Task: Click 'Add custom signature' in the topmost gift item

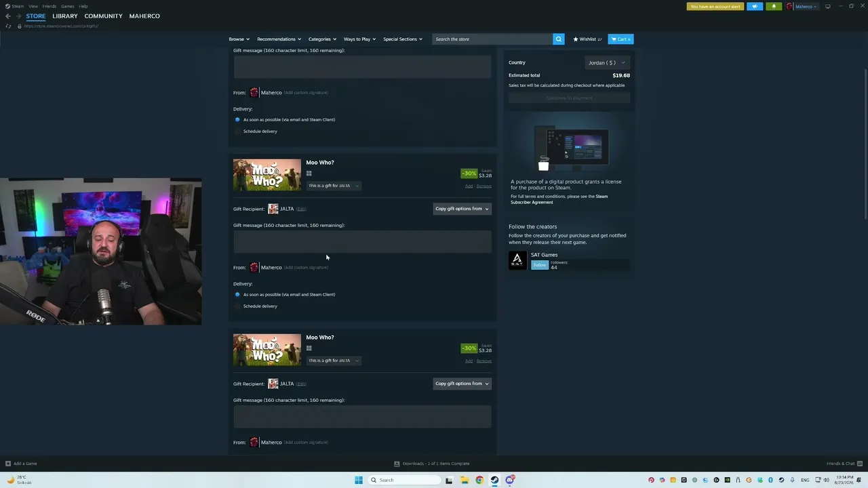Action: point(306,93)
